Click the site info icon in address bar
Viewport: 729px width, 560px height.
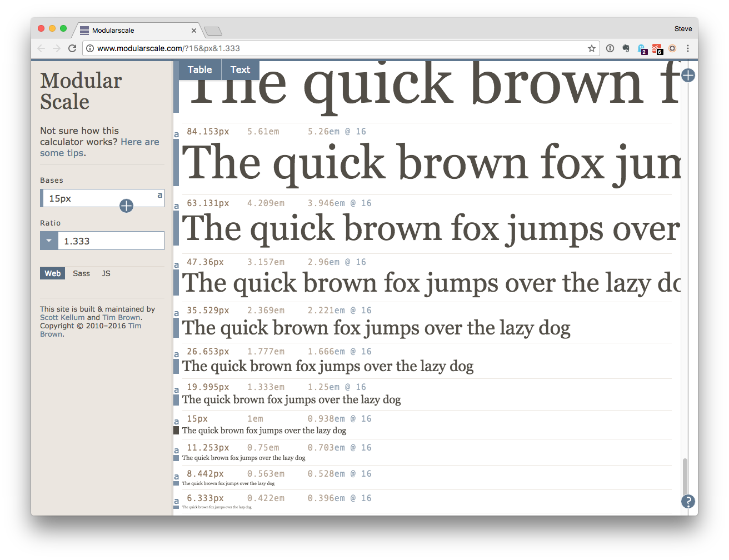[90, 48]
